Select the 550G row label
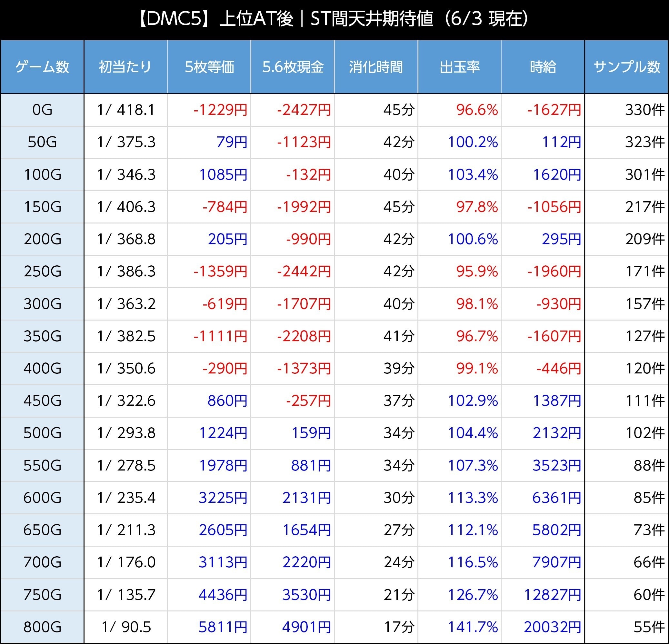Image resolution: width=669 pixels, height=644 pixels. click(42, 466)
